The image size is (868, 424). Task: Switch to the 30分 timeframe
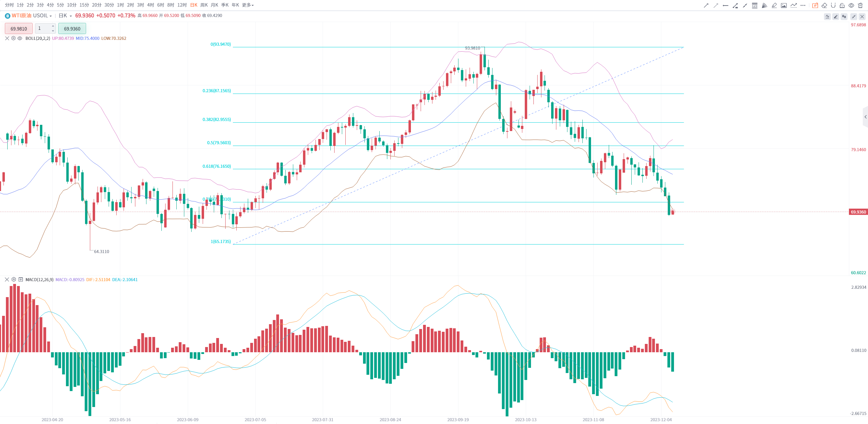[x=109, y=5]
